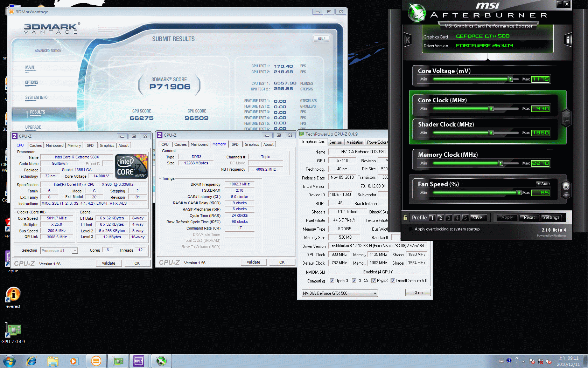This screenshot has width=588, height=368.
Task: Click the Shader Clock 1860 value field
Action: 540,133
